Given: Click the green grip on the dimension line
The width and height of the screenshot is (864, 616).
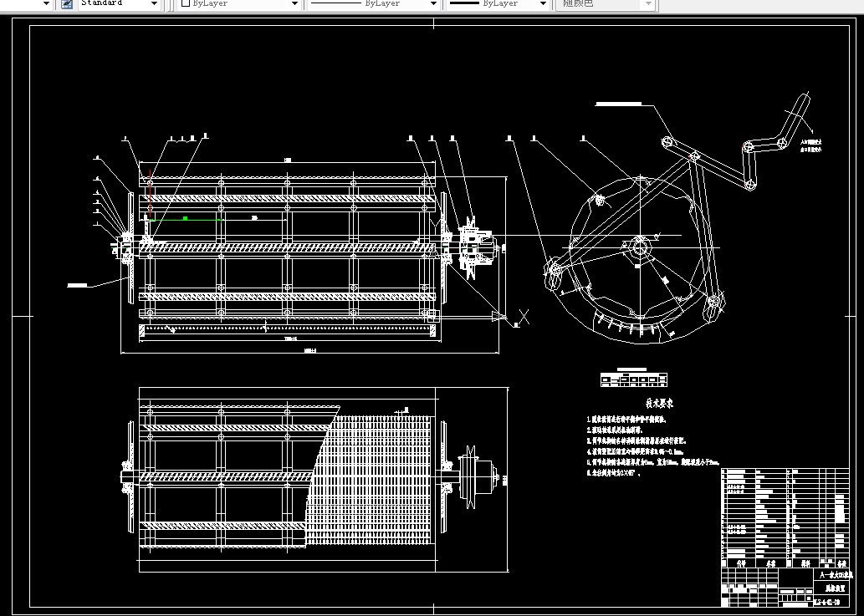Looking at the screenshot, I should [x=186, y=218].
